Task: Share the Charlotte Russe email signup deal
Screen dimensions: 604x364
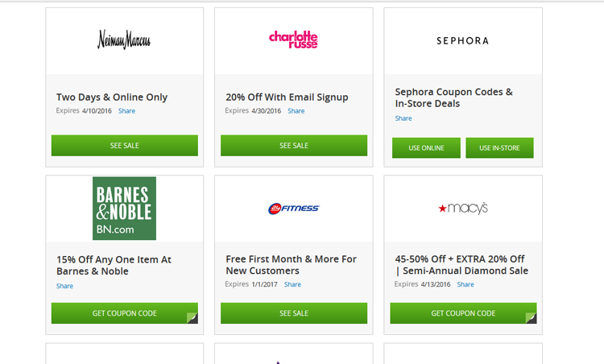Action: pos(296,111)
